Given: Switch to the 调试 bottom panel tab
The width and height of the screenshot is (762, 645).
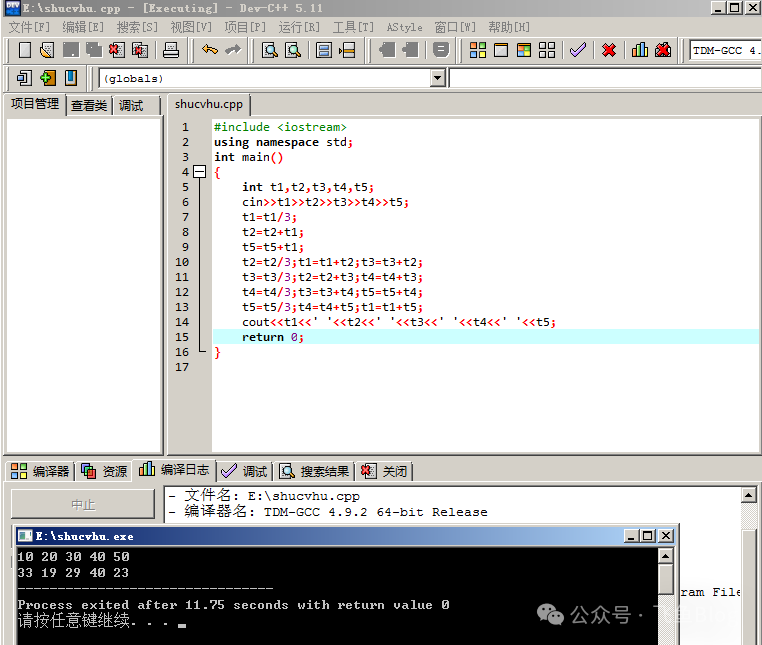Looking at the screenshot, I should (x=244, y=471).
